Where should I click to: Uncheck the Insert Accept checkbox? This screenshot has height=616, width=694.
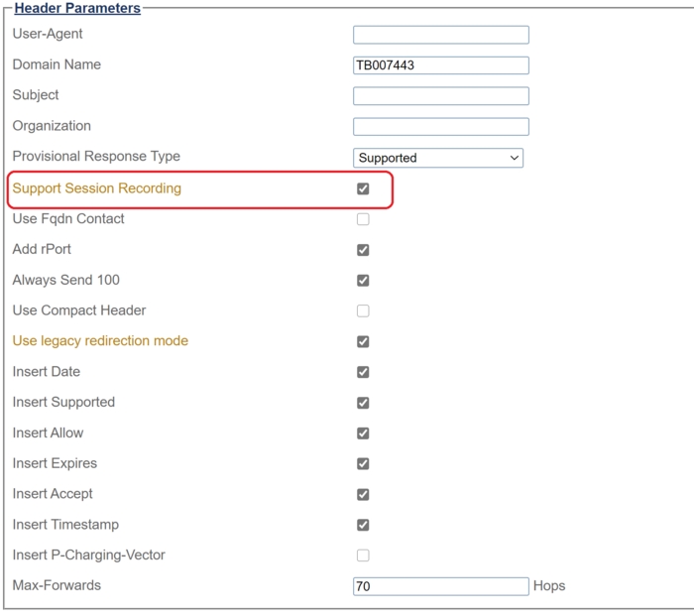point(363,494)
